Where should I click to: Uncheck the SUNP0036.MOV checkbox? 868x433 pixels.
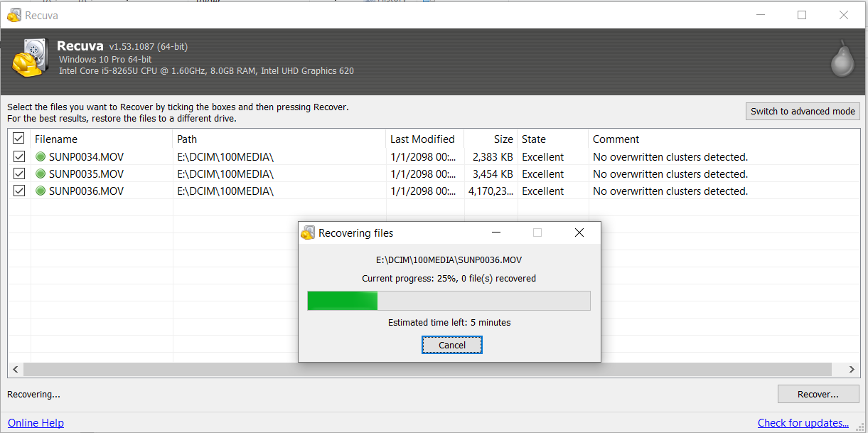coord(19,191)
